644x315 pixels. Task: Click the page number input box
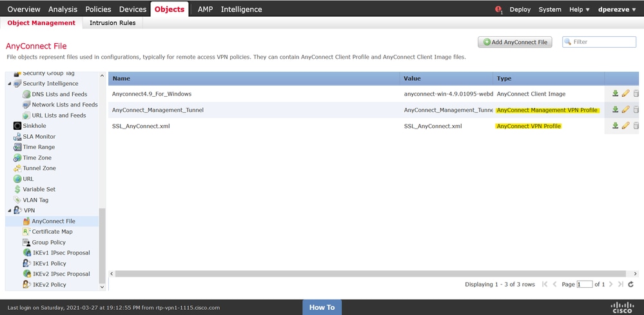[585, 284]
